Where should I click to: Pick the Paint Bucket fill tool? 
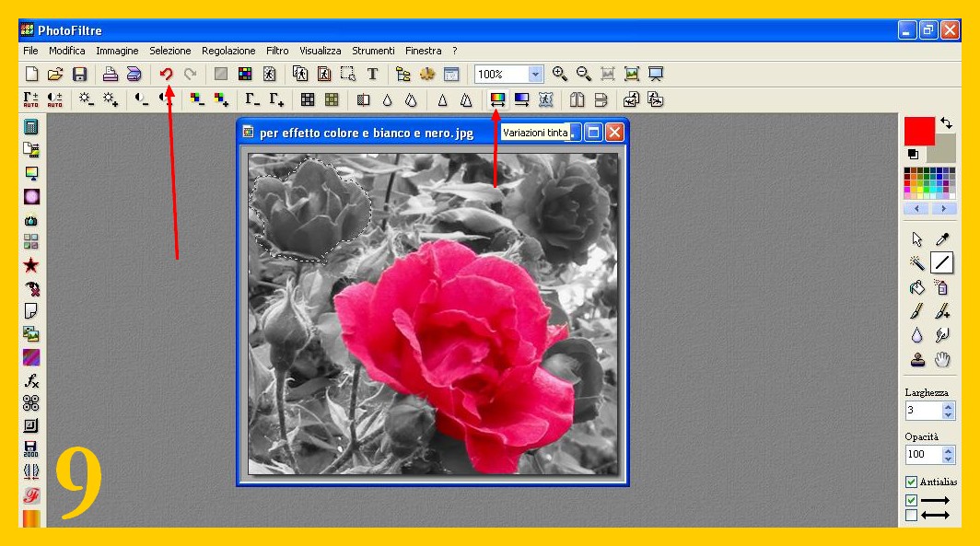point(916,287)
